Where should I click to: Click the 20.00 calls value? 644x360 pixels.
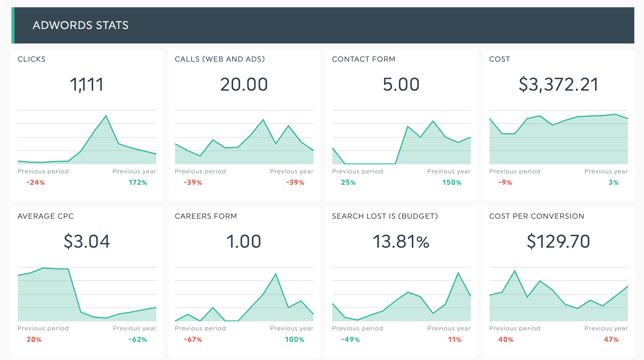coord(244,84)
